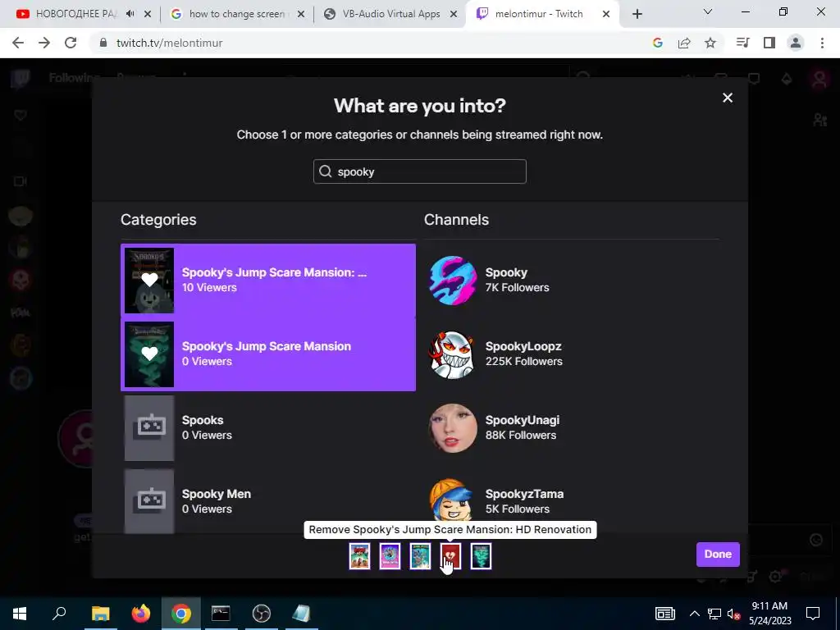The image size is (840, 630).
Task: Close the 'how to change screen' tab
Action: click(x=301, y=14)
